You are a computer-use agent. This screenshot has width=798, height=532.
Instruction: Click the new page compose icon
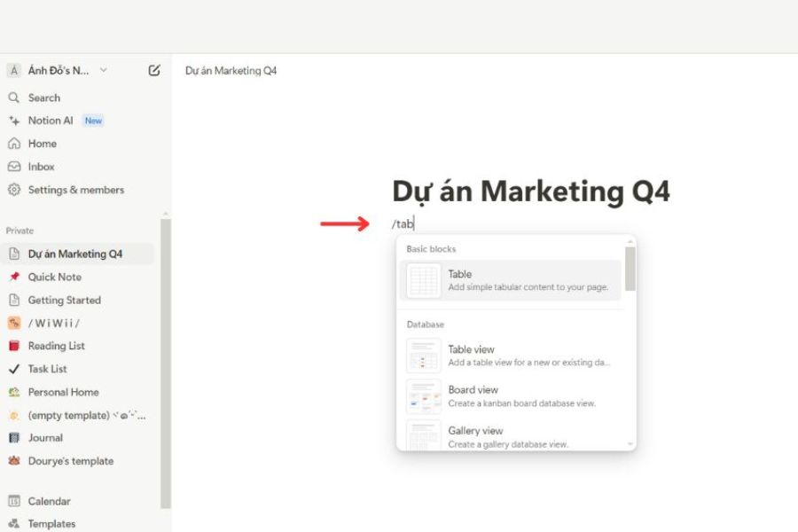pos(154,71)
